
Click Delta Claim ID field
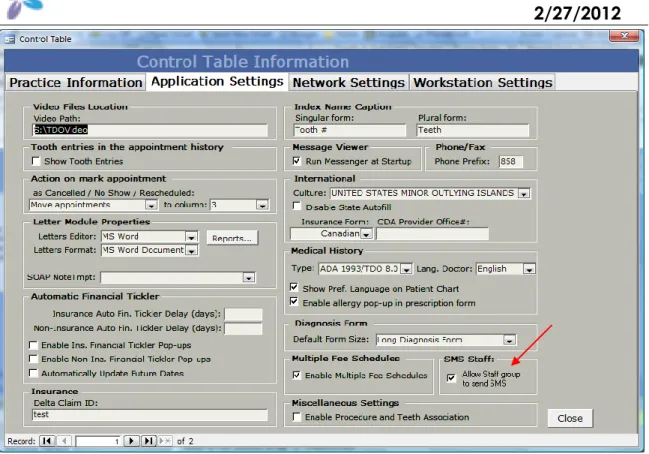click(150, 415)
